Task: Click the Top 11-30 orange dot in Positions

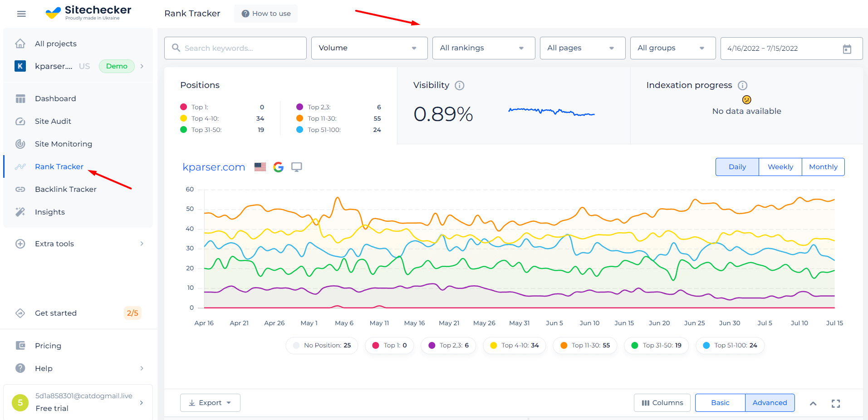Action: 299,118
